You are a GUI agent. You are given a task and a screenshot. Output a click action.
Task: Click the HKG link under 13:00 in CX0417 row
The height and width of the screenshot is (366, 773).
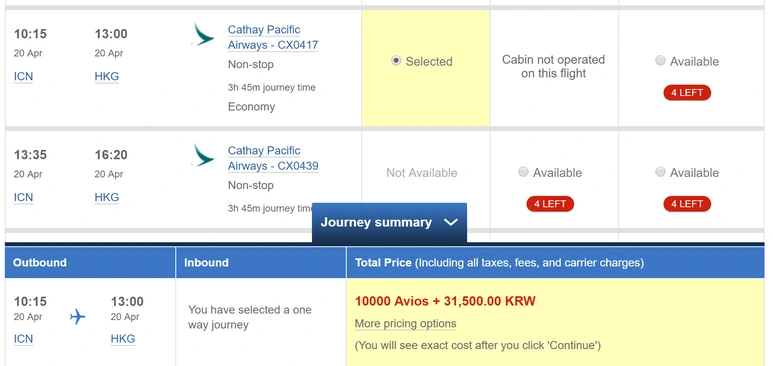click(x=107, y=76)
